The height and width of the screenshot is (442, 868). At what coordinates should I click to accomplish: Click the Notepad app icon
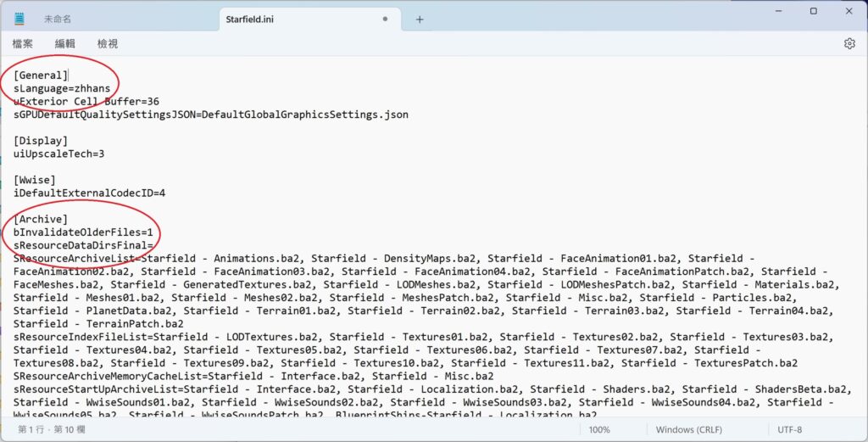(19, 19)
